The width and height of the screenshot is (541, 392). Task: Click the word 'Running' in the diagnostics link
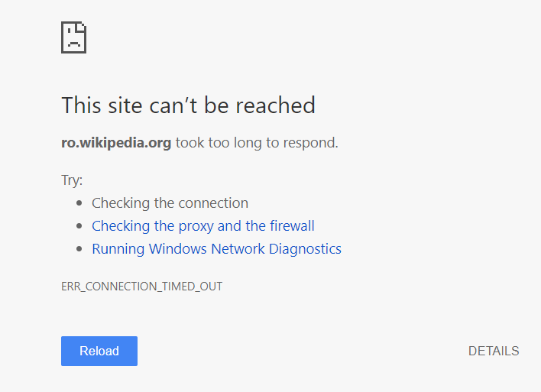coord(118,249)
